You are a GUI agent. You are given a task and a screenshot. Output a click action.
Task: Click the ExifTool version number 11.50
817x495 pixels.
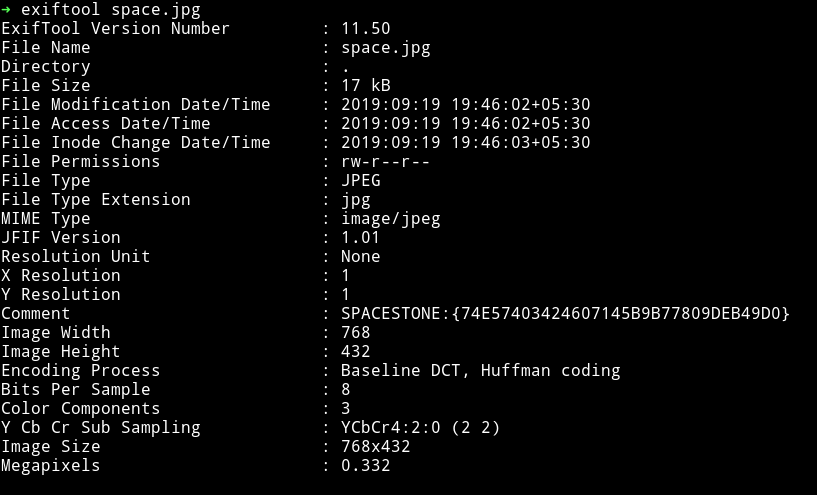point(366,29)
